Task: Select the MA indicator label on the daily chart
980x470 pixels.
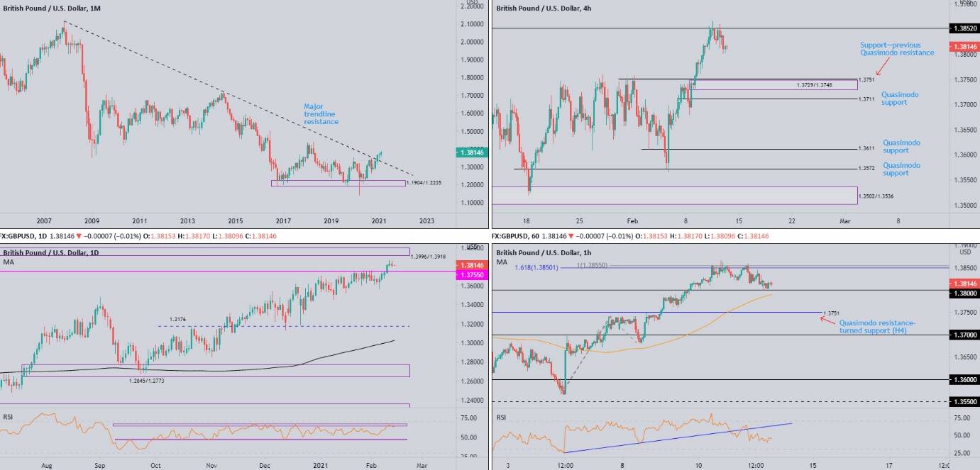Action: [x=9, y=262]
